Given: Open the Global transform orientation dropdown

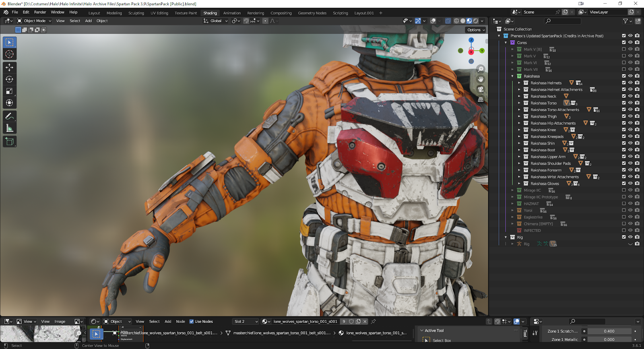Looking at the screenshot, I should point(216,21).
